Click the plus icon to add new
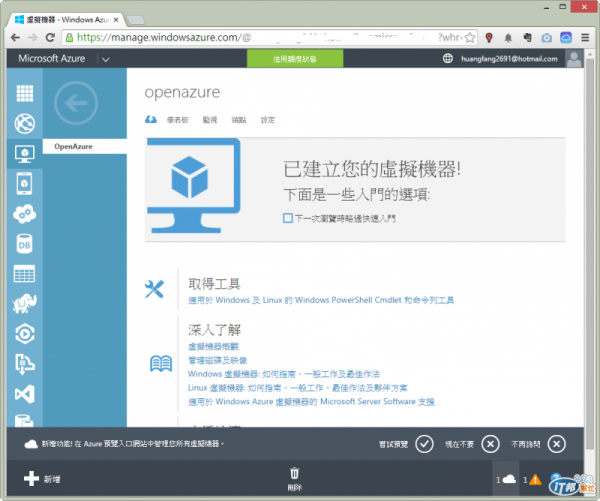This screenshot has height=501, width=600. coord(31,478)
